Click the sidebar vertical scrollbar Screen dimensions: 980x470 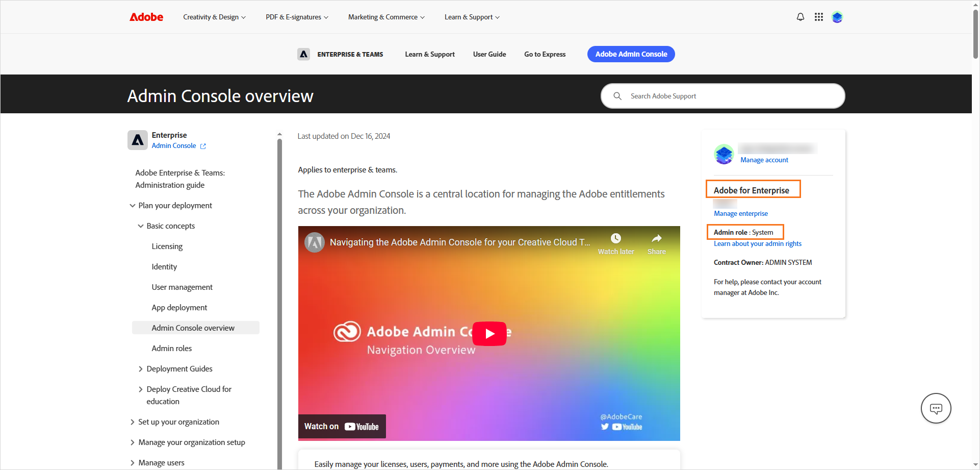pyautogui.click(x=279, y=304)
